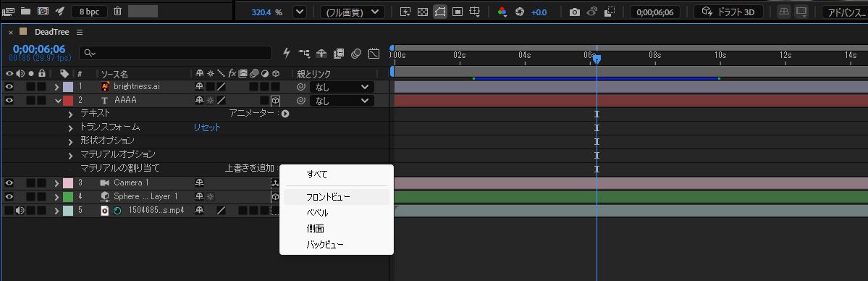
Task: Open parent dropdown なし for AAAA
Action: point(342,101)
